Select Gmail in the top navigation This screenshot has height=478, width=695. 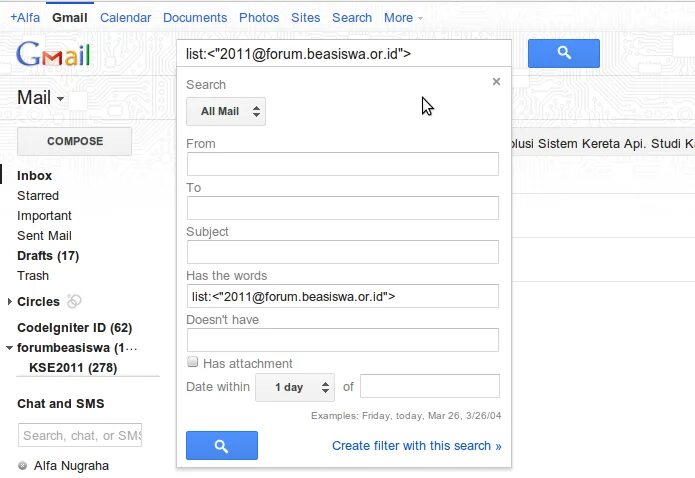[x=70, y=18]
